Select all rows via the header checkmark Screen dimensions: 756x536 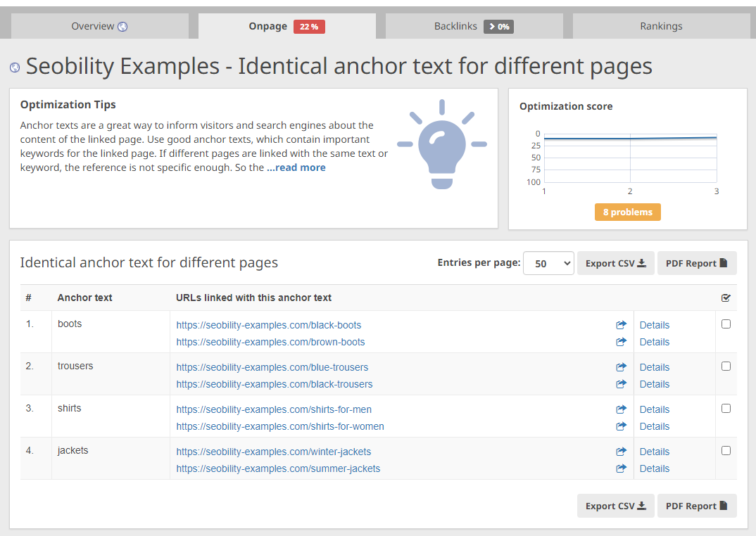726,298
